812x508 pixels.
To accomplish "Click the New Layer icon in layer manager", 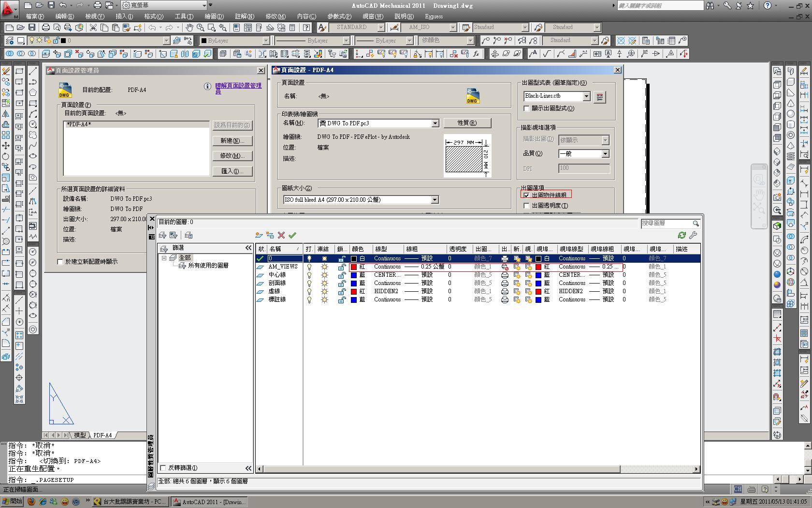I will tap(259, 235).
